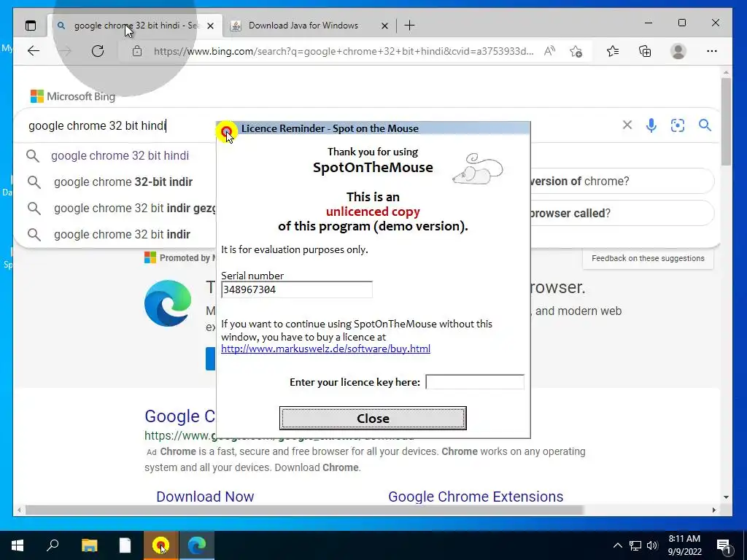The width and height of the screenshot is (747, 560).
Task: Open the Download Now link
Action: click(205, 496)
